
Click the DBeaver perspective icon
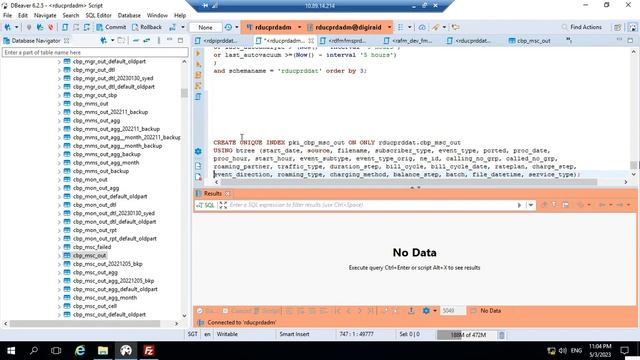coord(632,27)
